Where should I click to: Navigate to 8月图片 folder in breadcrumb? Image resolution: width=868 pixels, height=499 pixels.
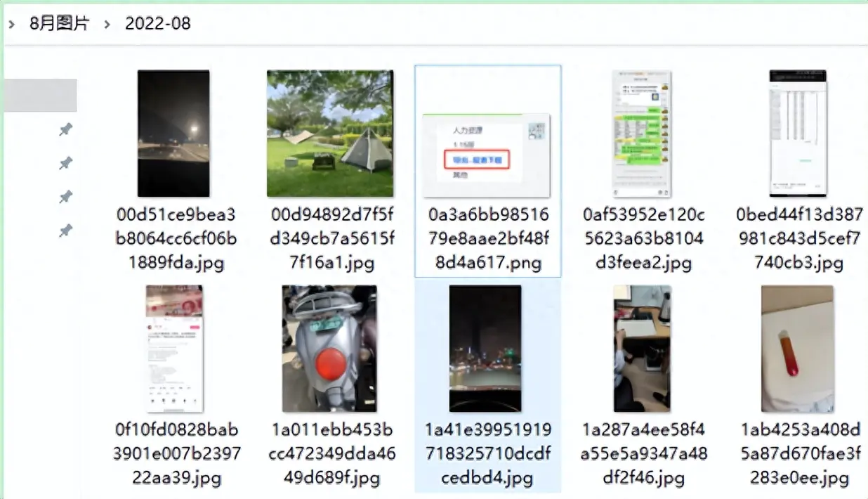click(59, 23)
